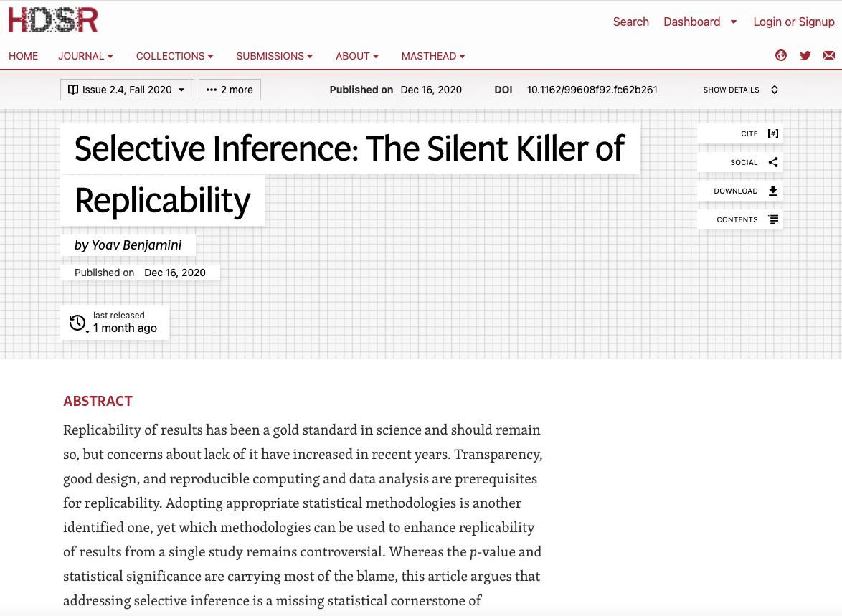Expand the JOURNAL menu
Image resolution: width=842 pixels, height=616 pixels.
(86, 56)
